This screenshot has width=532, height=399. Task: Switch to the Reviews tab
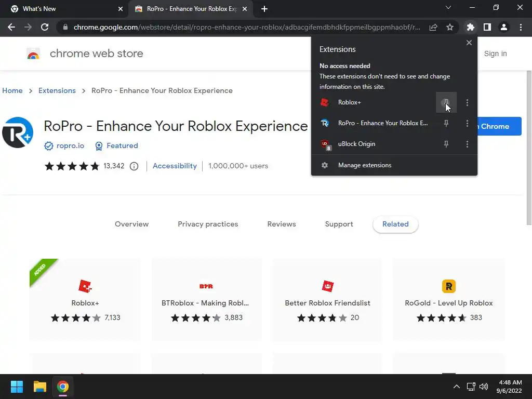(x=282, y=224)
